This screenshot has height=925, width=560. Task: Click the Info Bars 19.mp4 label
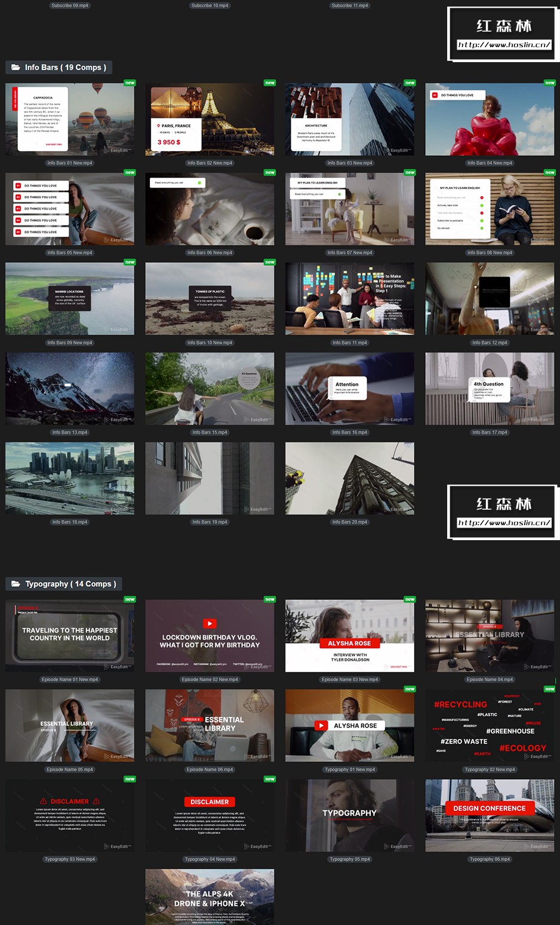pyautogui.click(x=210, y=522)
